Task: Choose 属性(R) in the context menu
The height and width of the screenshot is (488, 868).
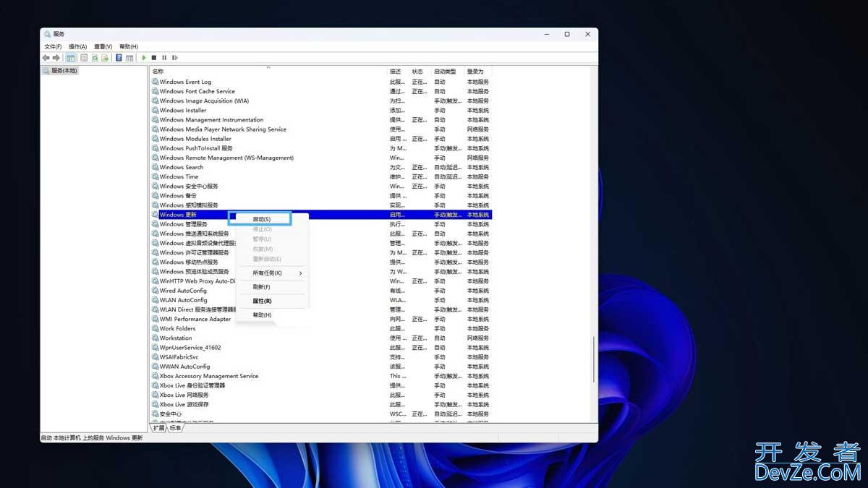Action: 262,301
